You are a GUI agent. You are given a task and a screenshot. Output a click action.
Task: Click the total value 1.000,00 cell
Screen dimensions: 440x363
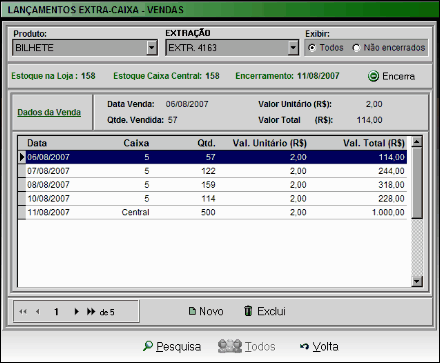tap(388, 212)
